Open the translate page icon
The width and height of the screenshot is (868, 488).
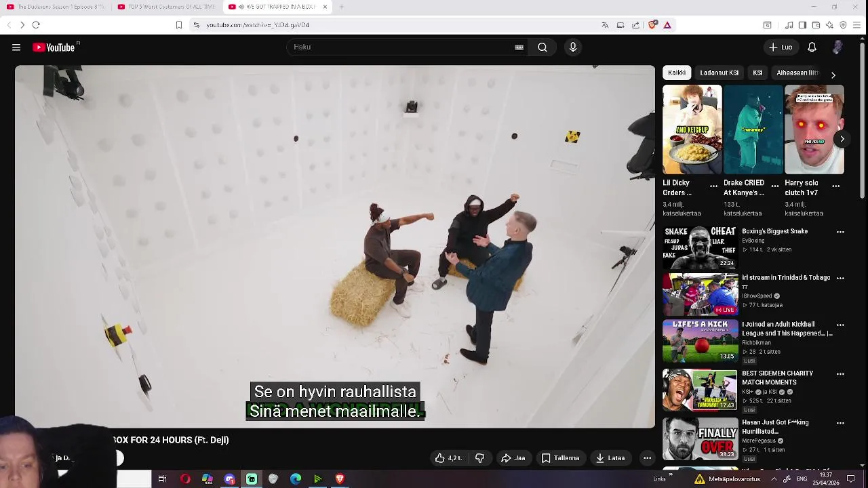coord(605,25)
